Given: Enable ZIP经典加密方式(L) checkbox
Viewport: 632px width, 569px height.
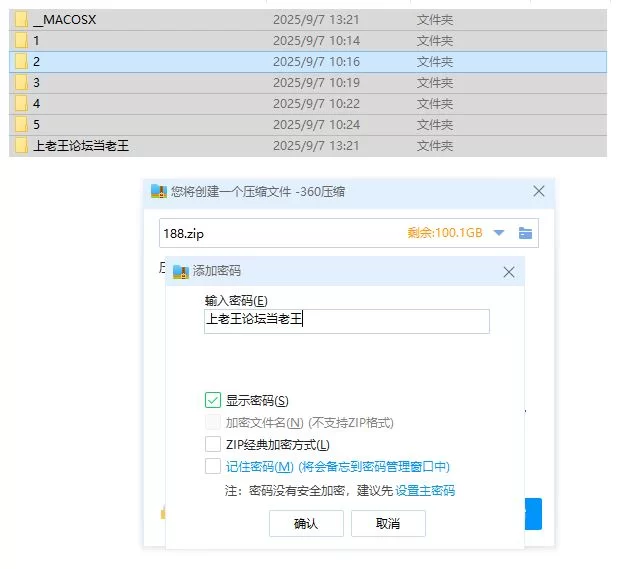Looking at the screenshot, I should tap(213, 444).
